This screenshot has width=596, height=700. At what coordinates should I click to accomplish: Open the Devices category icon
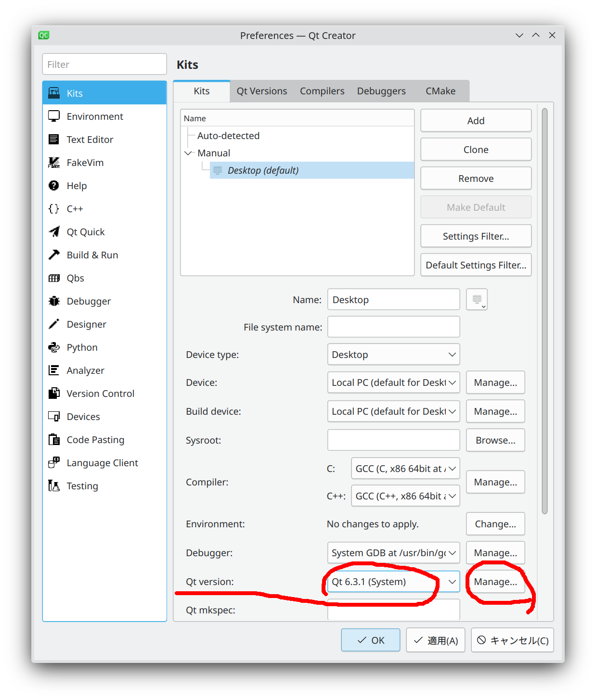(x=54, y=416)
